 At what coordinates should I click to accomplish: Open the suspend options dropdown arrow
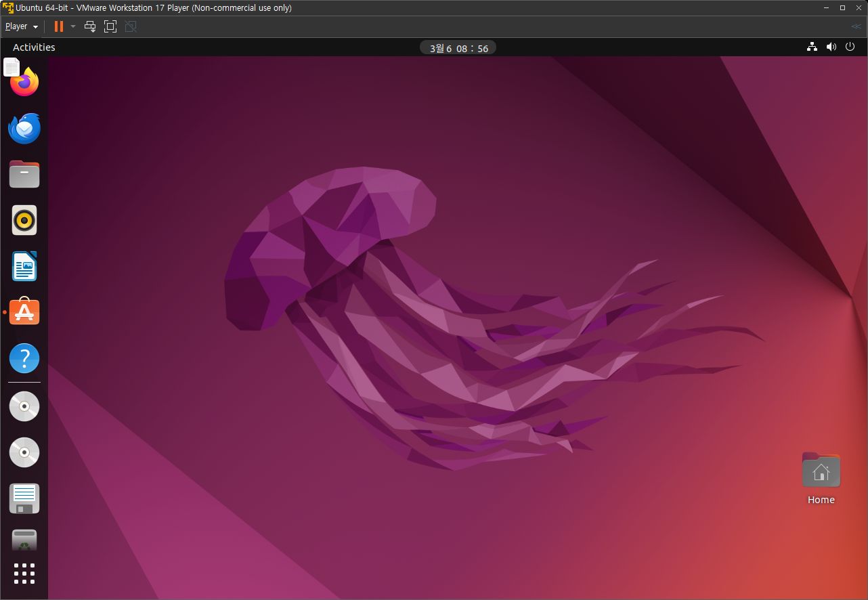coord(72,26)
